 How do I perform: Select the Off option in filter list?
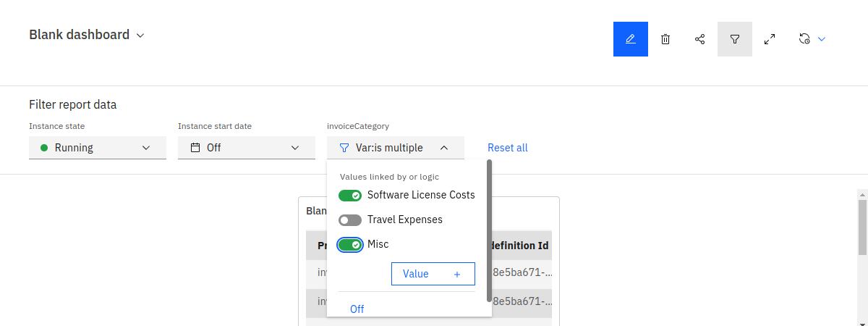point(357,309)
